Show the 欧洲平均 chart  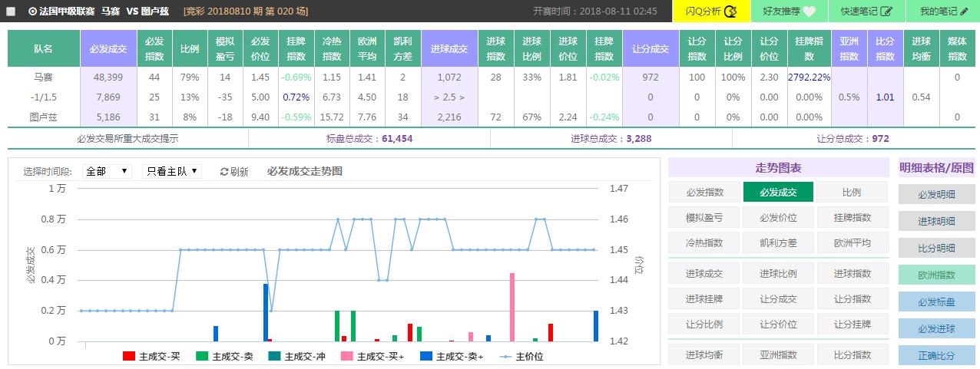click(852, 242)
